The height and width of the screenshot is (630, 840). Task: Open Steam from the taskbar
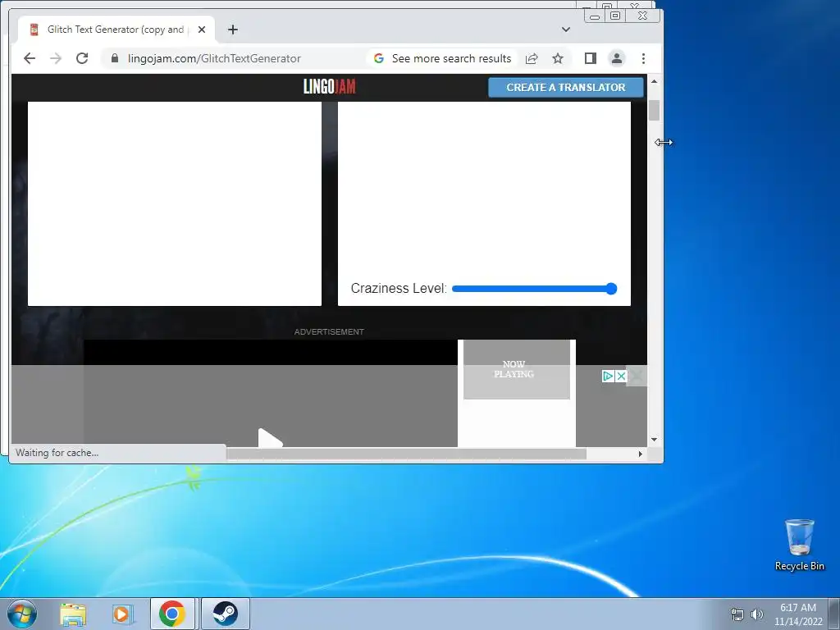pos(226,614)
